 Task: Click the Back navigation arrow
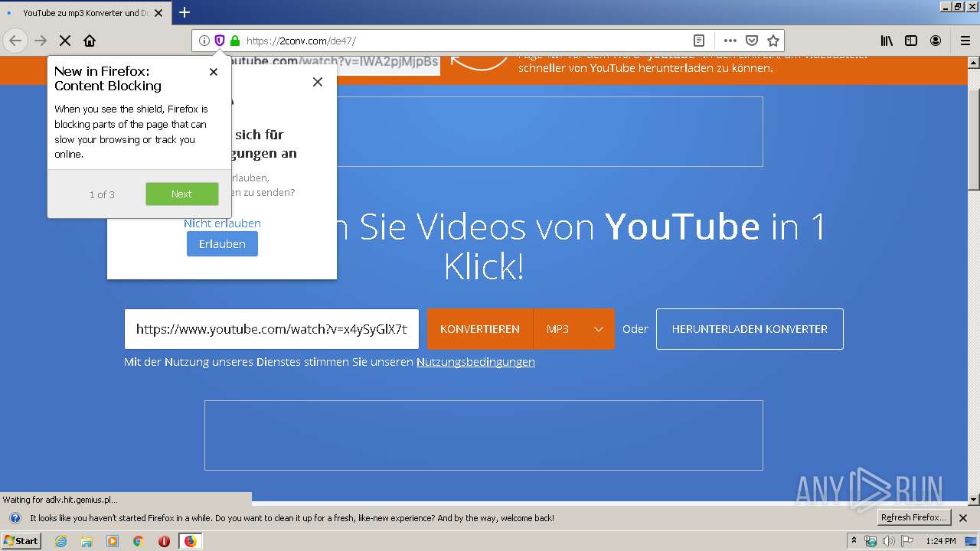15,41
